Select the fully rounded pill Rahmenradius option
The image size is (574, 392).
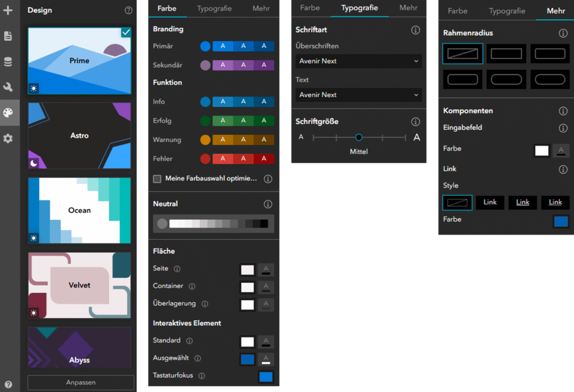tap(550, 79)
